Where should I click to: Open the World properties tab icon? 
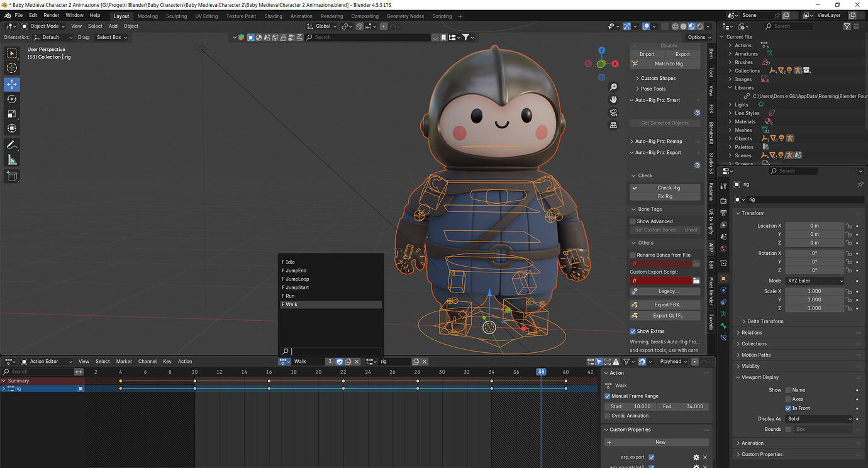[723, 248]
